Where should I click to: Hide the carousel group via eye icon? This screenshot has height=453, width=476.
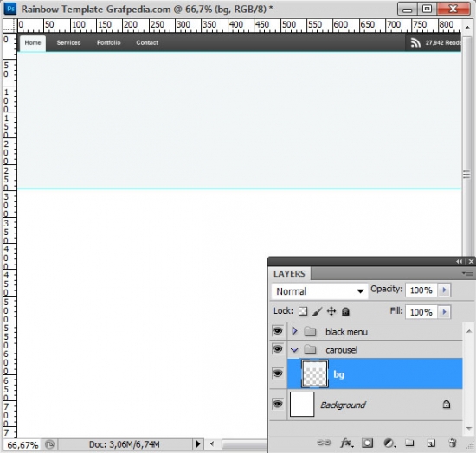(x=278, y=349)
